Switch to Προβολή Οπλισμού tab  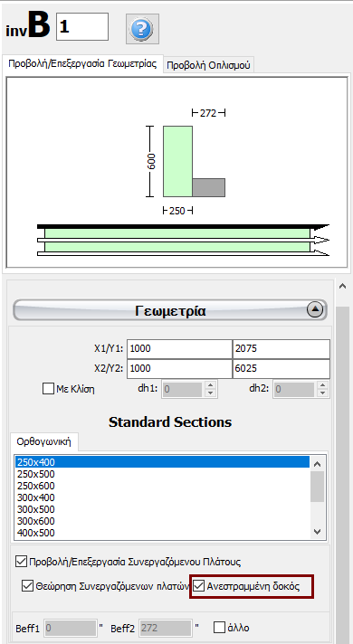pyautogui.click(x=209, y=66)
